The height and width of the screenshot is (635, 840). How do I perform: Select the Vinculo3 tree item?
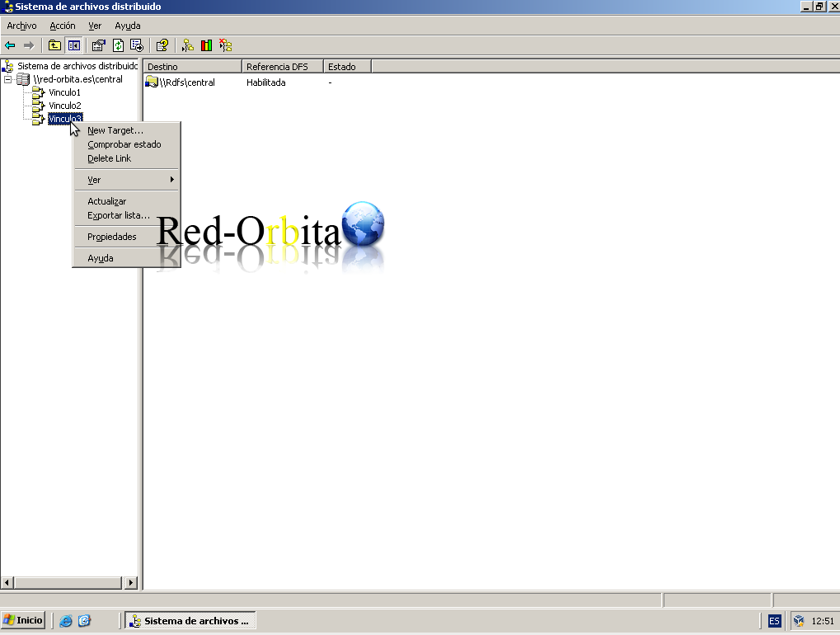[65, 119]
